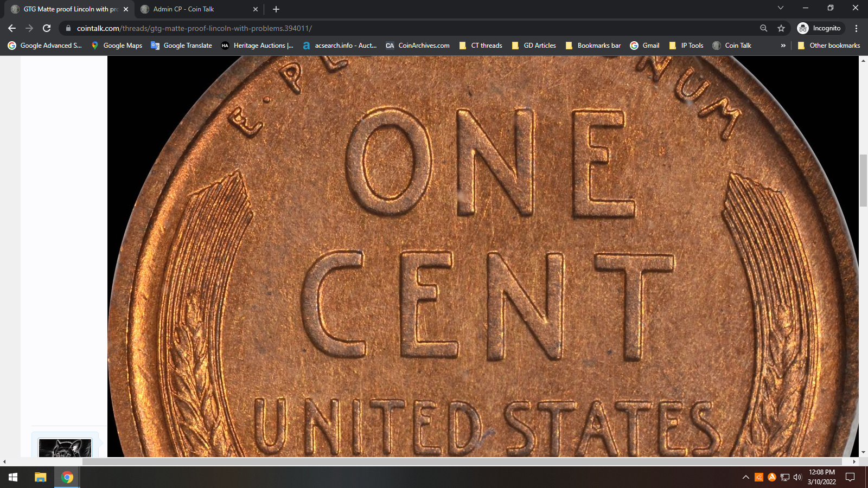
Task: View site security lock information
Action: coord(68,28)
